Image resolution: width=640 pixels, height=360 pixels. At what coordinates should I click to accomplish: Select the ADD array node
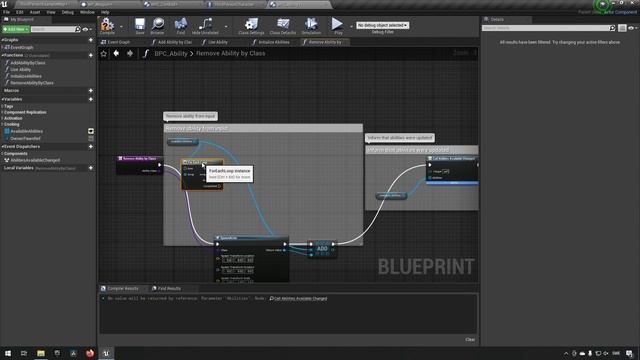322,249
